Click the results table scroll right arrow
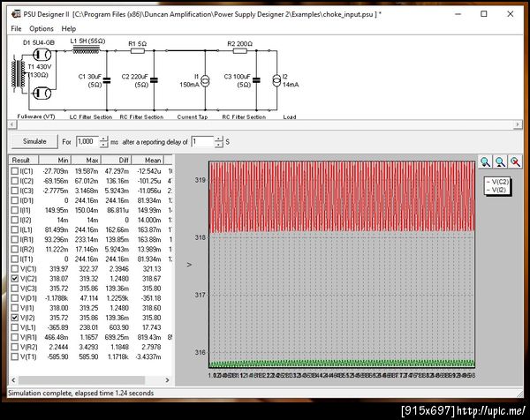Screen dimensions: 530x420 click(x=167, y=380)
